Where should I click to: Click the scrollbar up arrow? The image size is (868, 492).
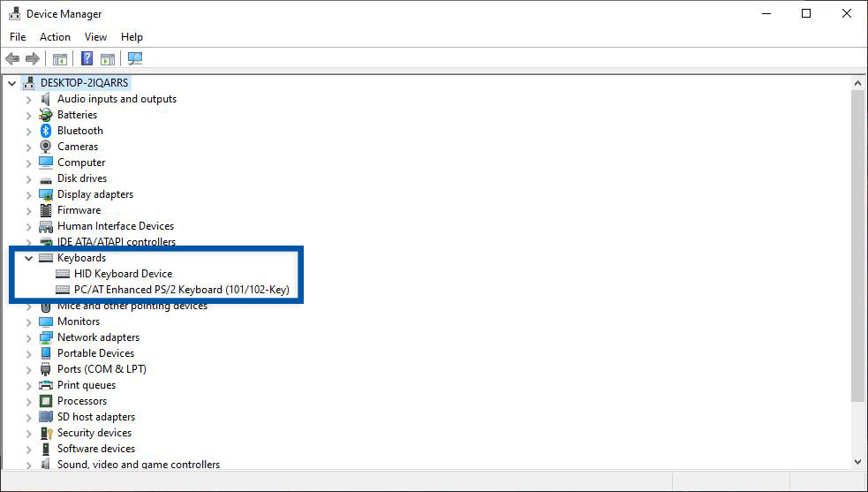(858, 83)
